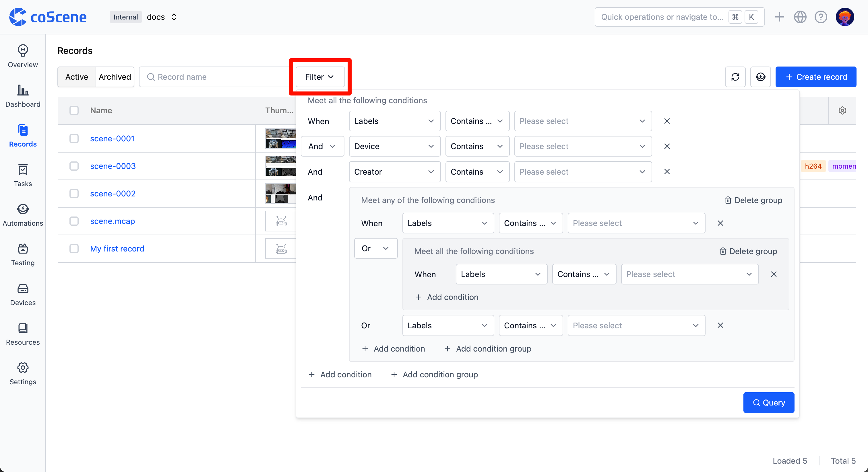Go to the Testing section
This screenshot has width=868, height=472.
point(23,255)
